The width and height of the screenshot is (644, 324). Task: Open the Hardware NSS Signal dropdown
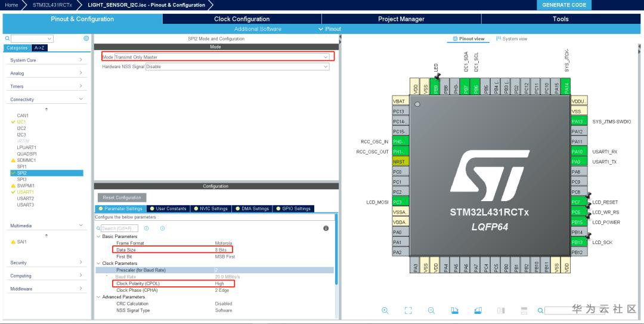(x=237, y=67)
